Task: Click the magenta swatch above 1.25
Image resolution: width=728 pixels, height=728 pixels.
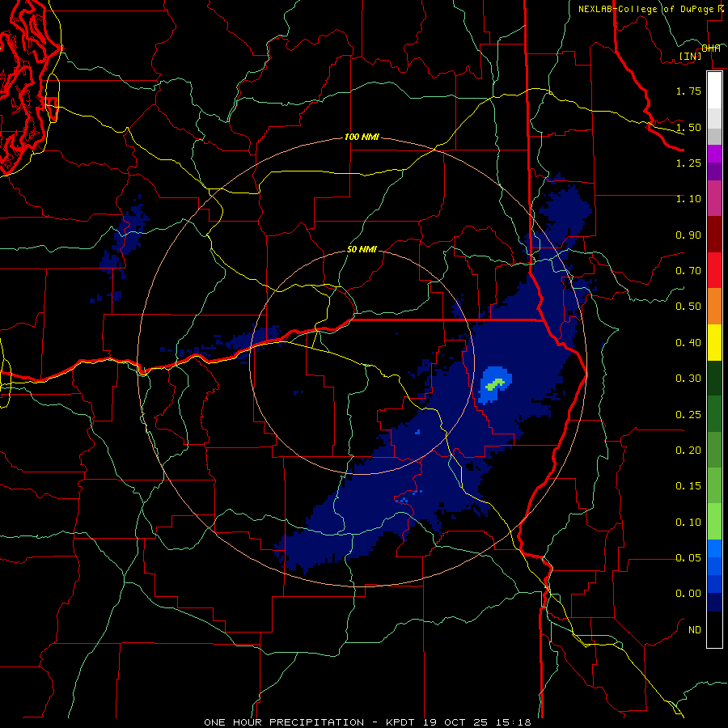Action: 714,154
